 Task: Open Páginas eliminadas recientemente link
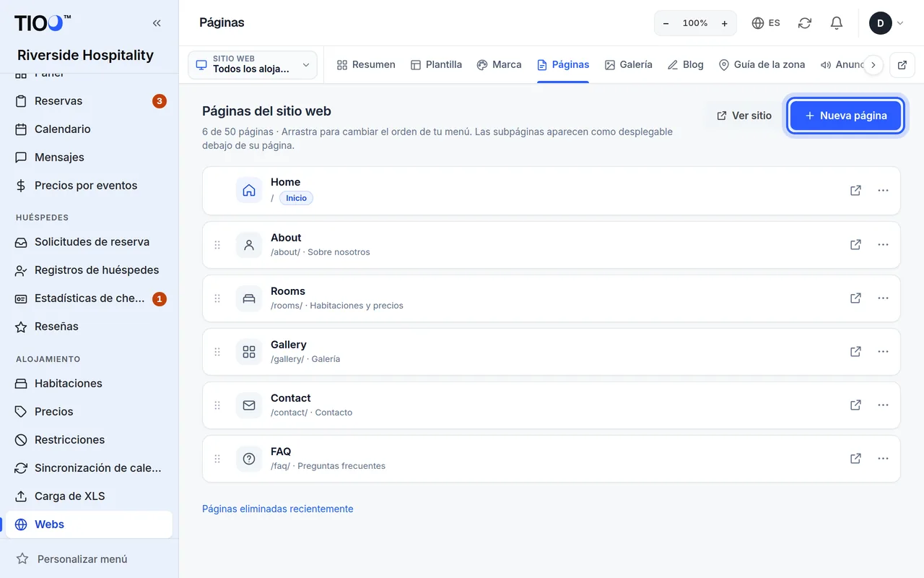(278, 509)
